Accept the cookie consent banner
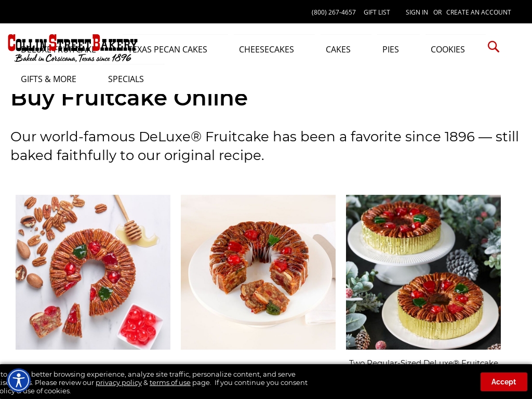The image size is (532, 399). pyautogui.click(x=503, y=382)
